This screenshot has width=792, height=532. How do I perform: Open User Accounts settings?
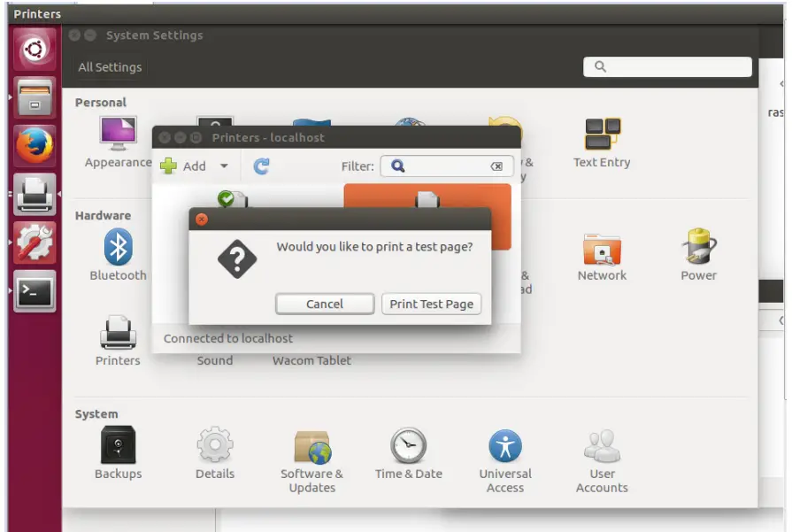(602, 461)
